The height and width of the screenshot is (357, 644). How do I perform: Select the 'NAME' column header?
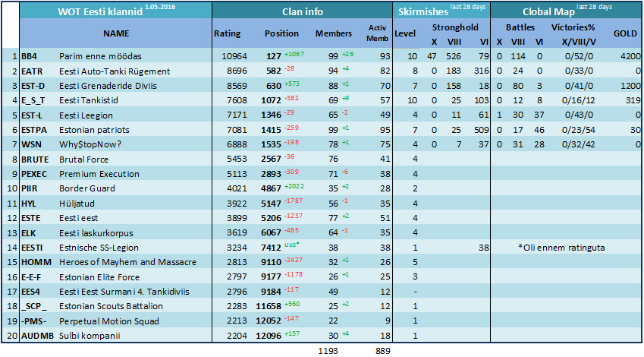click(x=116, y=33)
